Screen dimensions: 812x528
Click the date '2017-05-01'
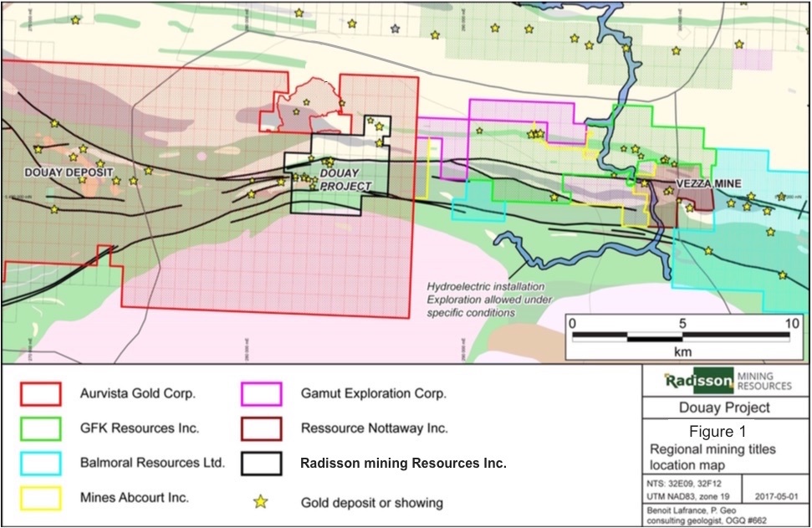776,496
